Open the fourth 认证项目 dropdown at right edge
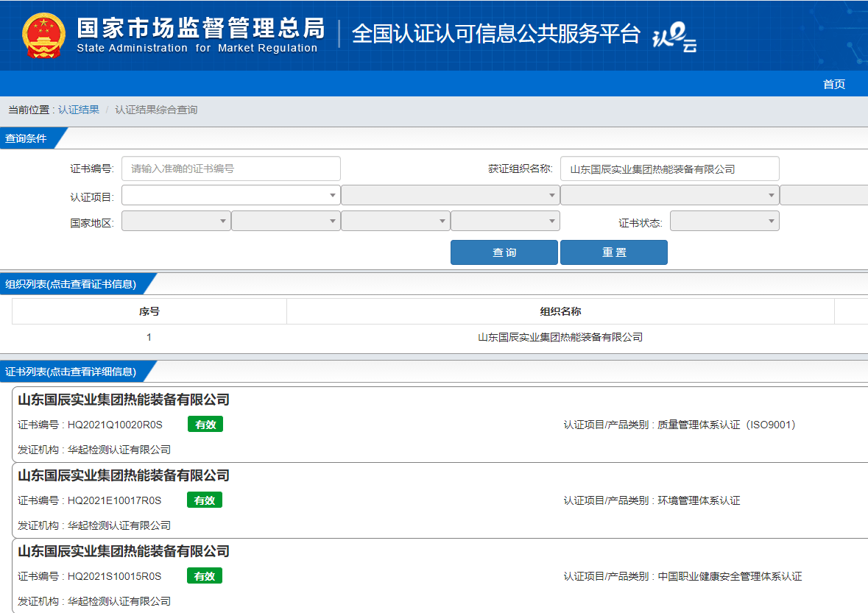 [x=825, y=195]
